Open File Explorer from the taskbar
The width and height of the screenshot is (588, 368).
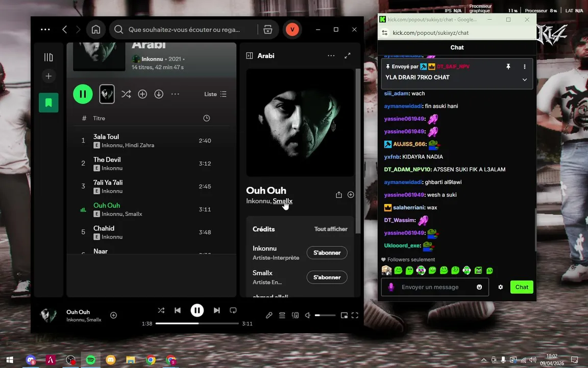point(131,360)
